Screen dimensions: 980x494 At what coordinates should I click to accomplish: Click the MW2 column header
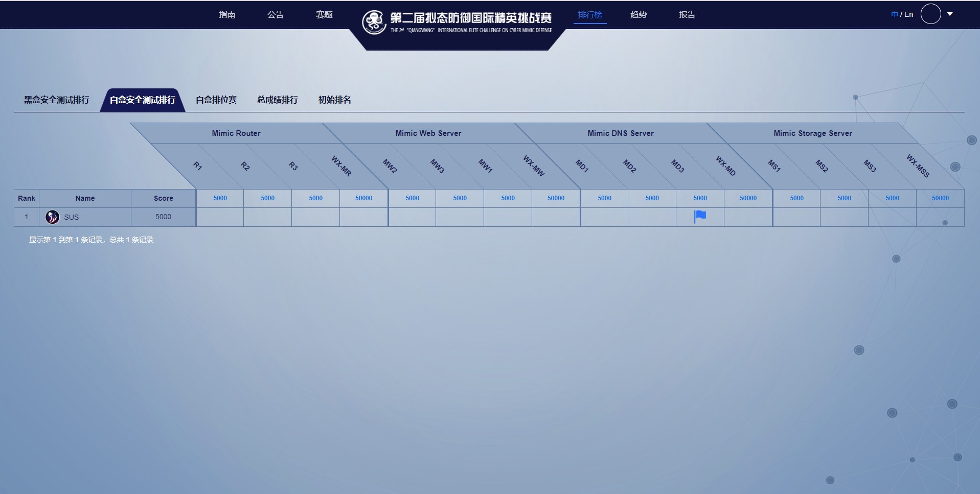pyautogui.click(x=390, y=166)
